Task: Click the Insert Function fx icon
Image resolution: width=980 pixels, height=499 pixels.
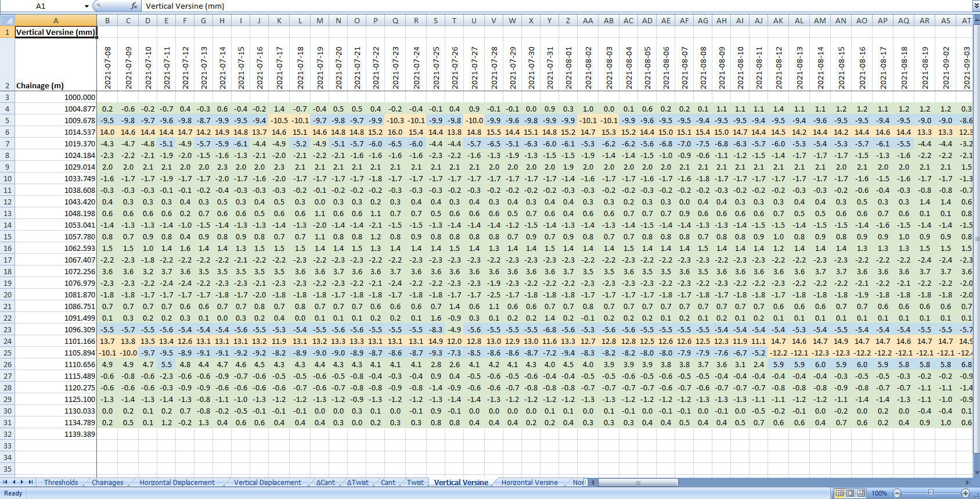Action: point(134,6)
